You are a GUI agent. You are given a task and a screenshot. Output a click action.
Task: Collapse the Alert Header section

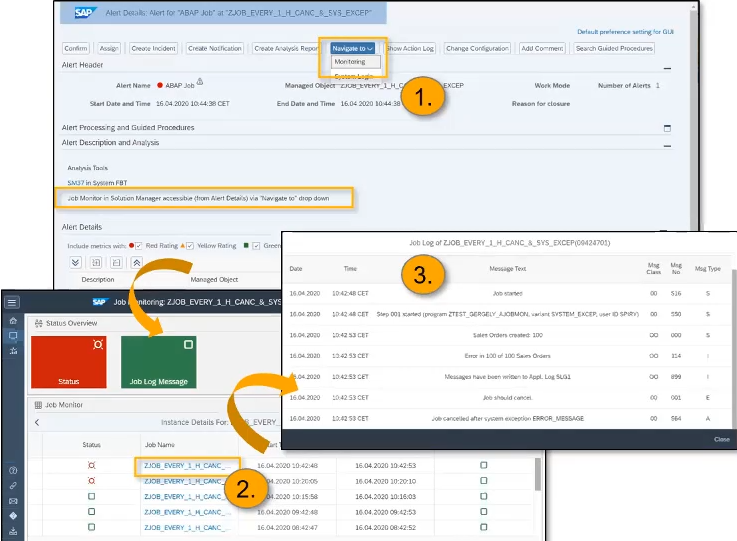click(667, 68)
